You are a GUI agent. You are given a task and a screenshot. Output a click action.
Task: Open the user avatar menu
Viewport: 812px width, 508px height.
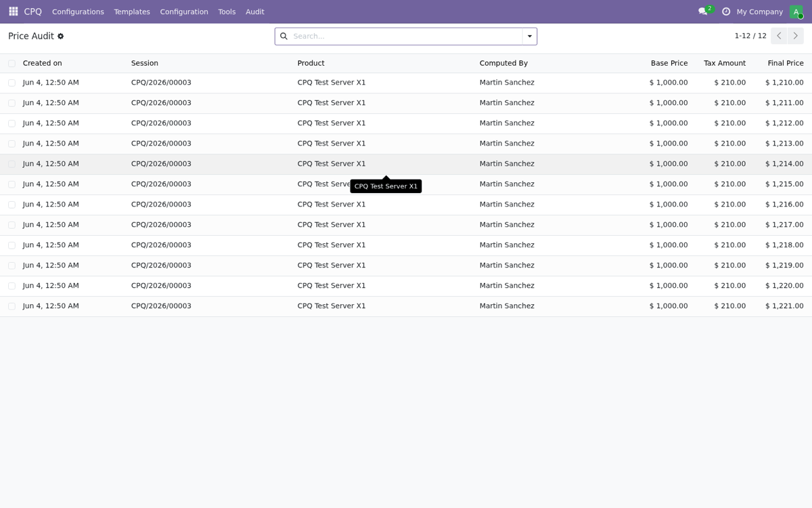click(x=796, y=12)
